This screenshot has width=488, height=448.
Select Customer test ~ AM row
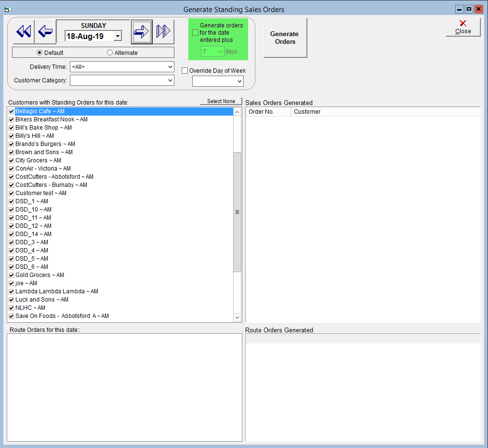coord(120,193)
